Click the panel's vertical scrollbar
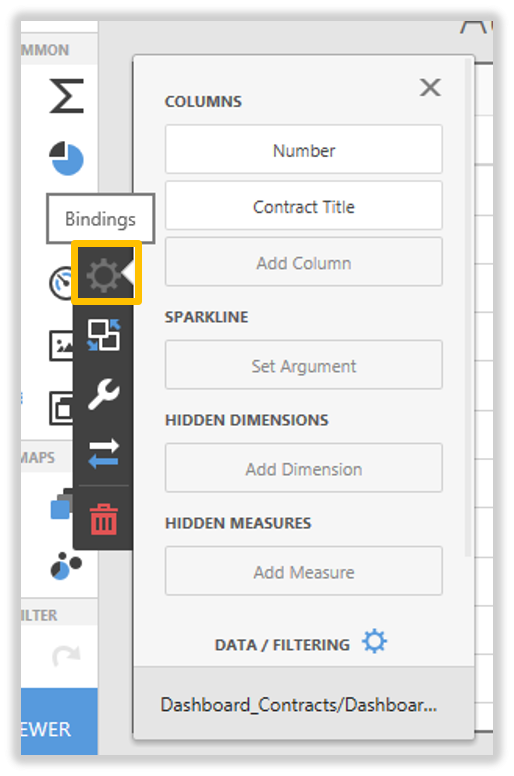The width and height of the screenshot is (514, 776). click(x=468, y=307)
